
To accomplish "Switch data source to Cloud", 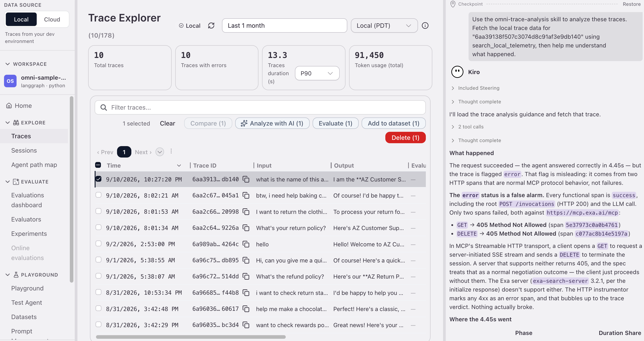I will 52,19.
